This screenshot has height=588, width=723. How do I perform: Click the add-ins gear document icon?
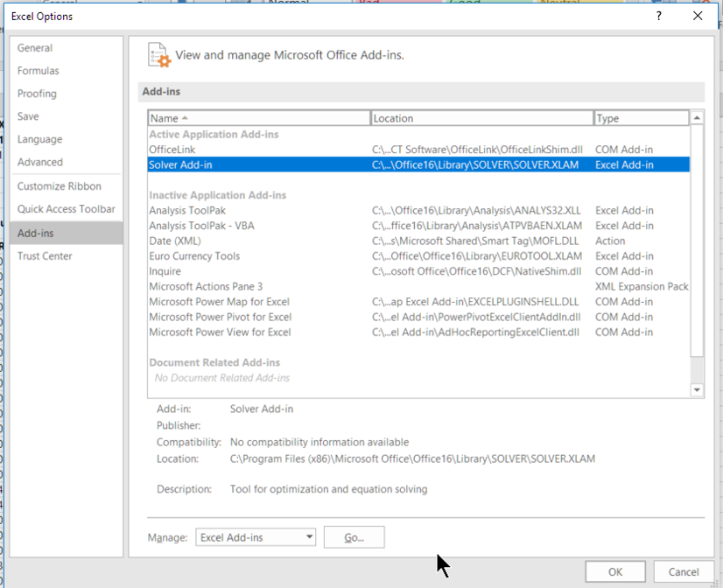tap(159, 55)
